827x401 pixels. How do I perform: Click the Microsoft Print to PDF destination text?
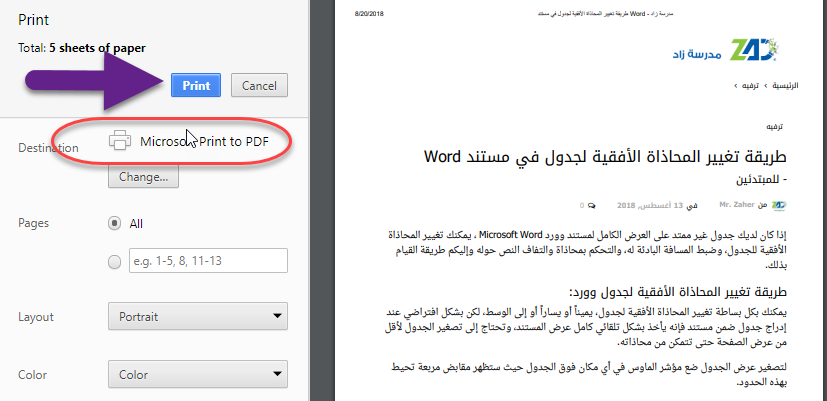(x=204, y=141)
